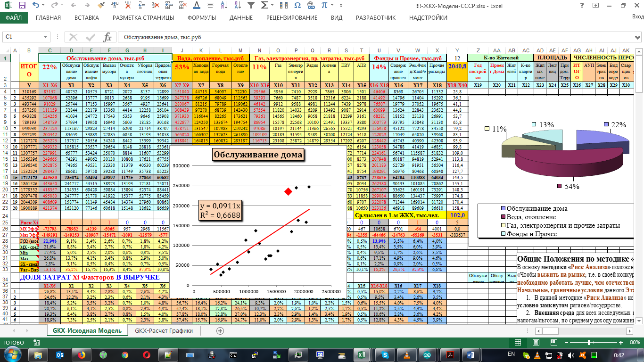Click the green ФАЙЛ button
Viewport: 644px width, 362px height.
[x=14, y=18]
